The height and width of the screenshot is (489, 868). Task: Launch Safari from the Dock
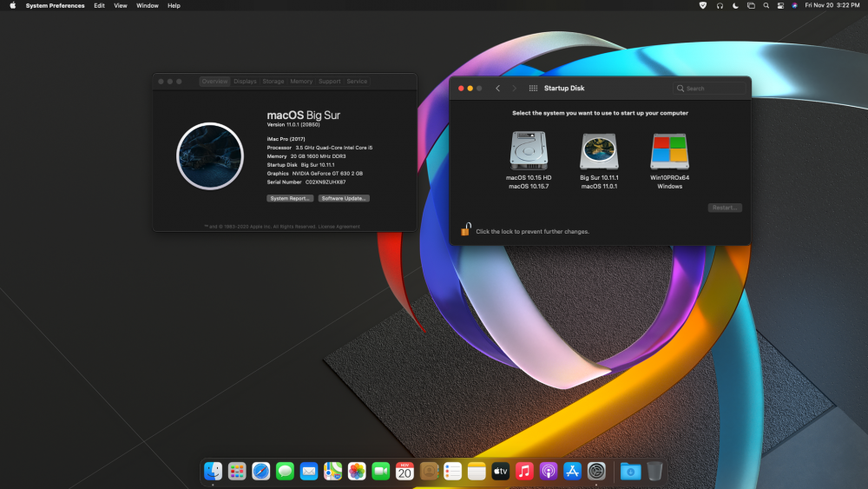click(260, 472)
